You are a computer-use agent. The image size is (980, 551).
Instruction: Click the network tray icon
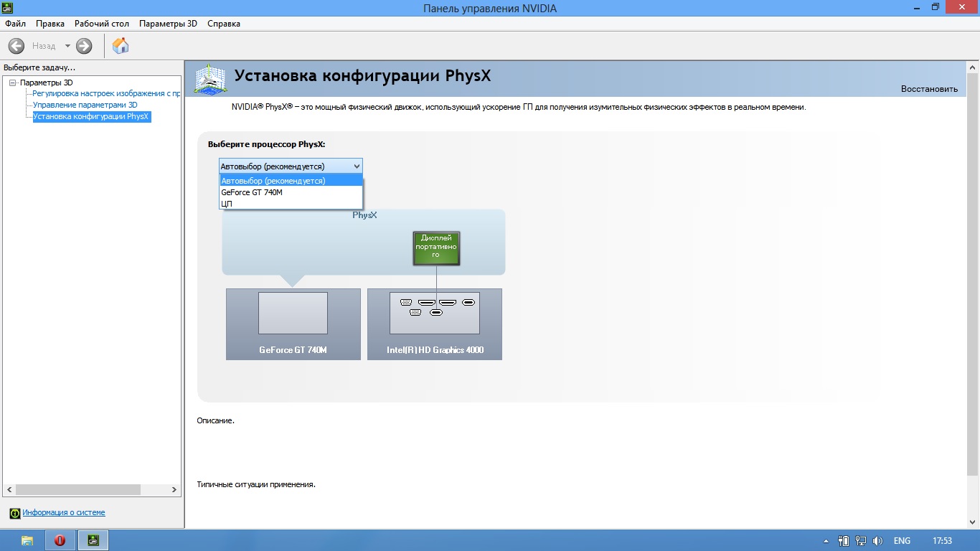point(860,541)
